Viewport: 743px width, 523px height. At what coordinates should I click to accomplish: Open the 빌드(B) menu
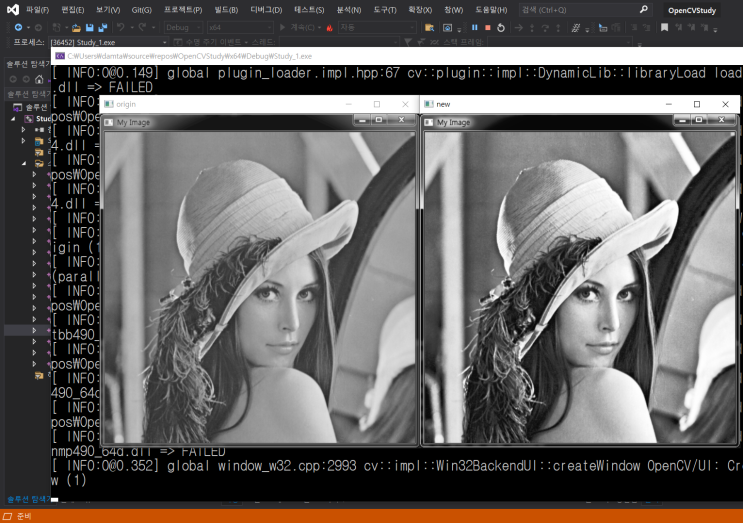click(226, 9)
